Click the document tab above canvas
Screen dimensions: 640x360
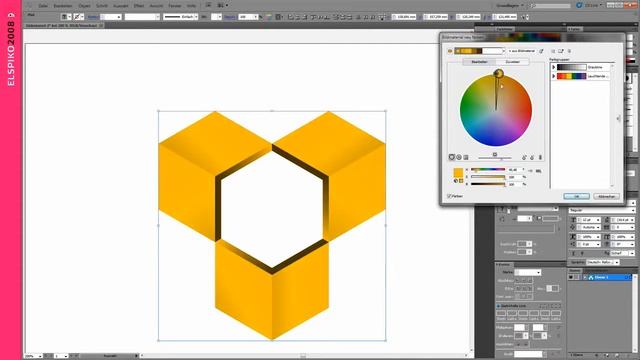click(x=63, y=25)
